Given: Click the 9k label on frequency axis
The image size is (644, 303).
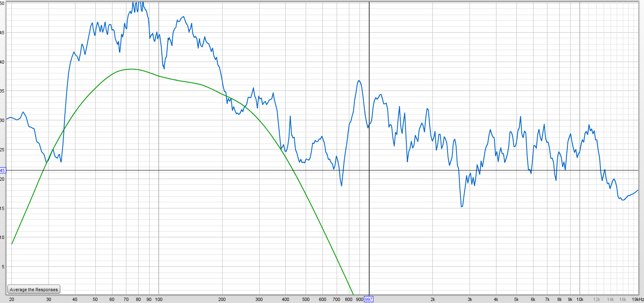Looking at the screenshot, I should tap(570, 299).
